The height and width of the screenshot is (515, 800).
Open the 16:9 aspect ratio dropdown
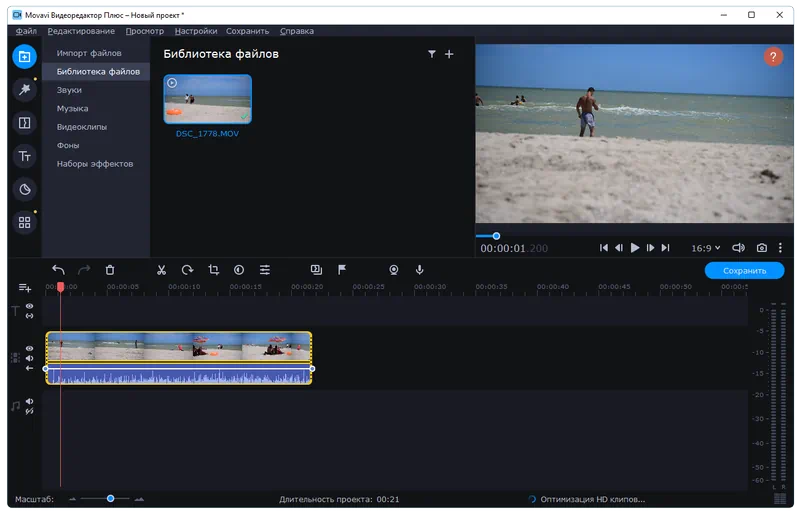tap(706, 248)
